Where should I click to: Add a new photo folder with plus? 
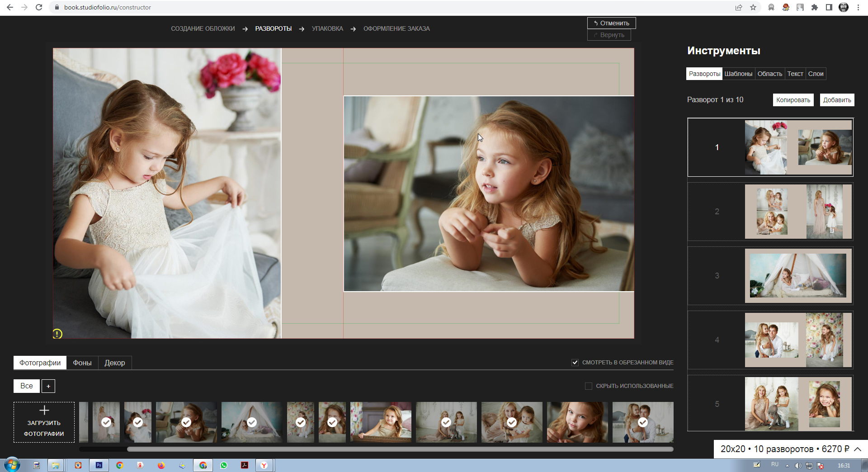(48, 386)
